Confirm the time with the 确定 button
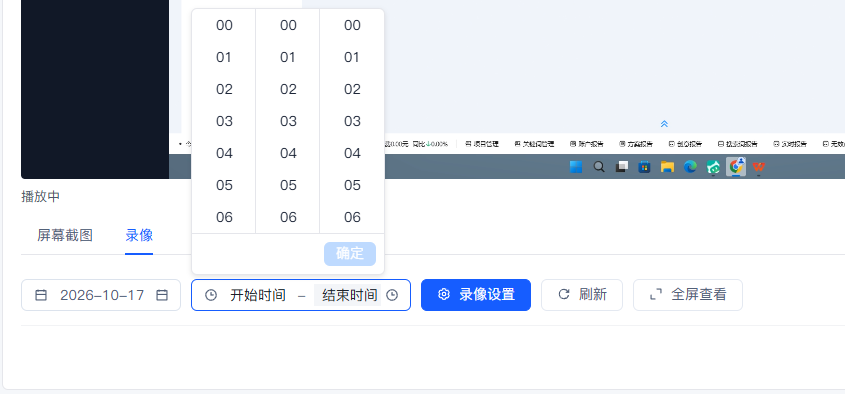Viewport: 845px width, 394px height. [x=350, y=254]
